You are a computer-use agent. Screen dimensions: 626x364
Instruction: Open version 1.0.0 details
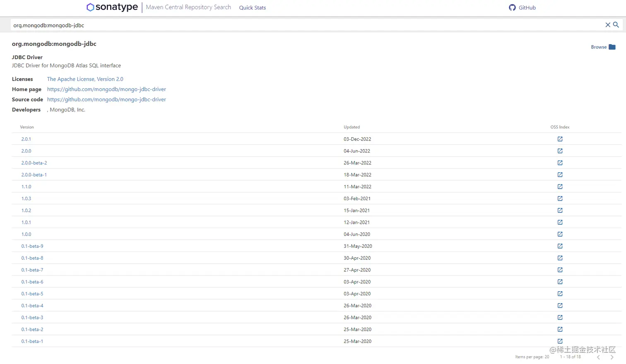26,234
